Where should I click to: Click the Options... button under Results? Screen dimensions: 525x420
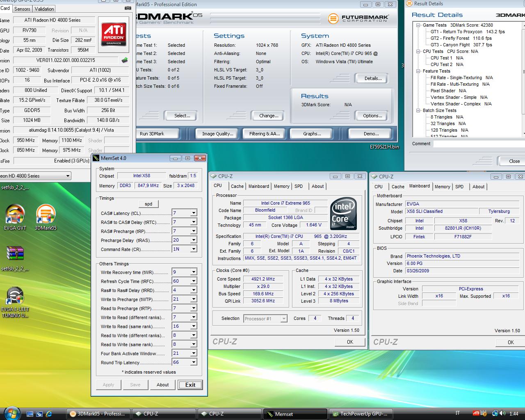(372, 116)
